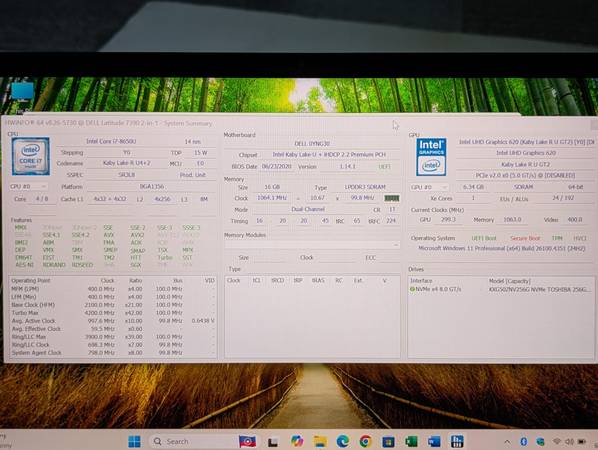This screenshot has height=450, width=598.
Task: Click the 'Turbo' feature flag
Action: [165, 257]
